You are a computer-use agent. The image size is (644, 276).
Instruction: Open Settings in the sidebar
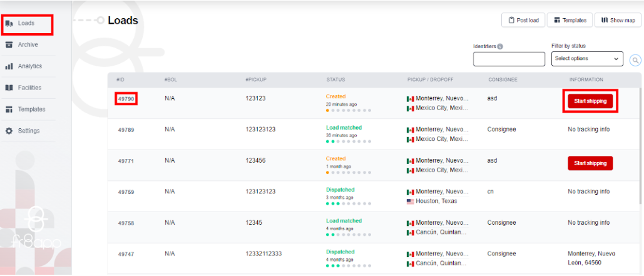click(x=29, y=131)
